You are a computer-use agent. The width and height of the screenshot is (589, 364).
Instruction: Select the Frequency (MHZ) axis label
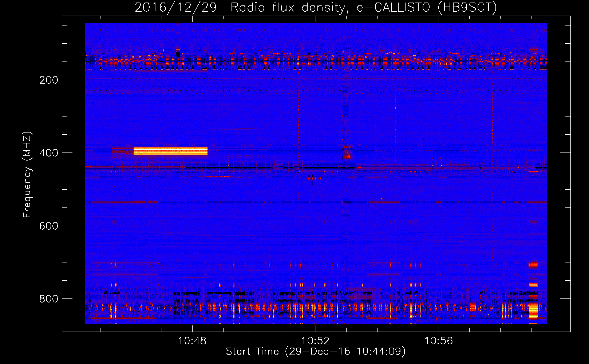pyautogui.click(x=27, y=175)
